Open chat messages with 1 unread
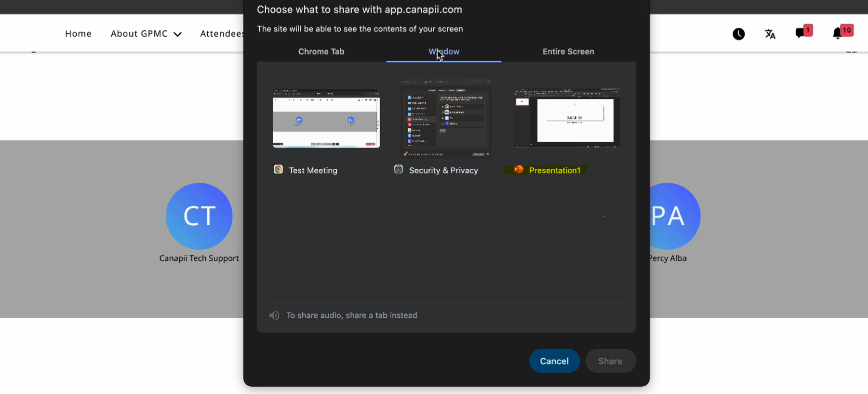 (801, 33)
